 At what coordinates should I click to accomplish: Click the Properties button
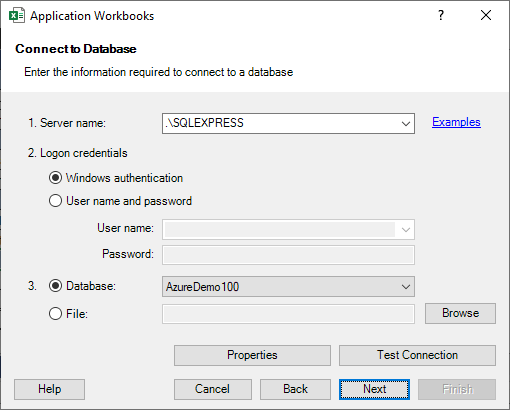[252, 355]
